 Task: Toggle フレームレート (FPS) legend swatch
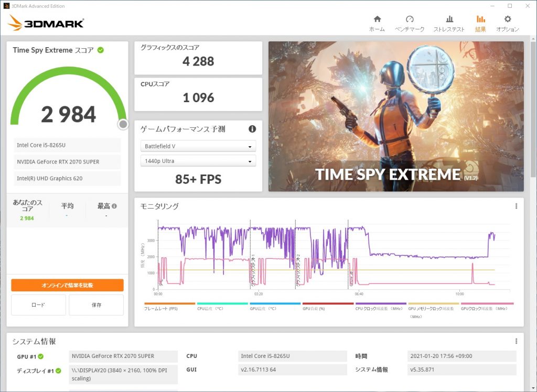(x=169, y=303)
